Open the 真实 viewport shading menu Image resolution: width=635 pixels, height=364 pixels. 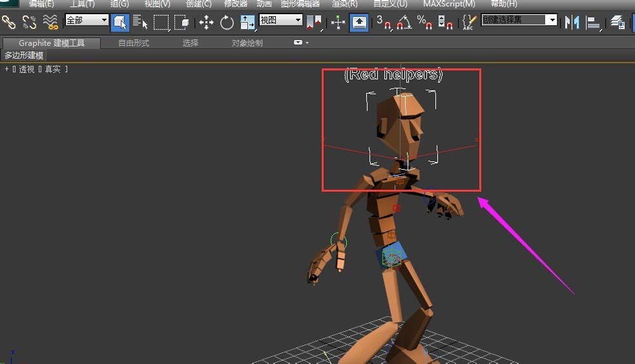pos(52,69)
